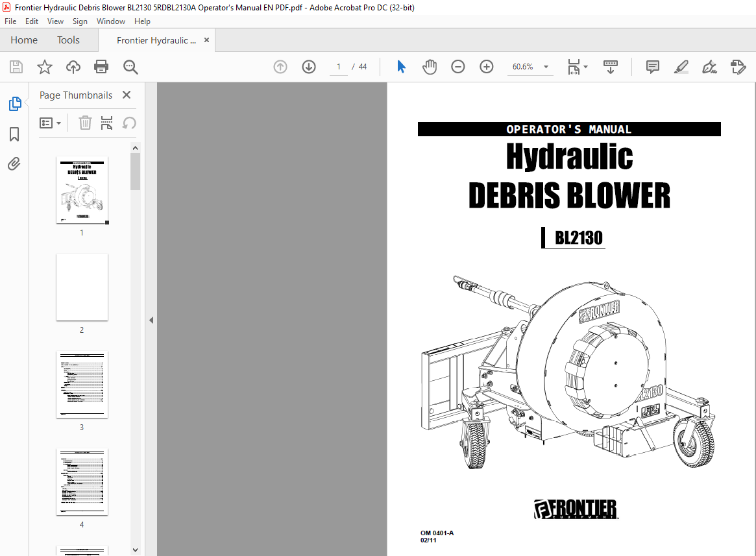The height and width of the screenshot is (556, 756).
Task: Open the Window menu
Action: (x=111, y=21)
